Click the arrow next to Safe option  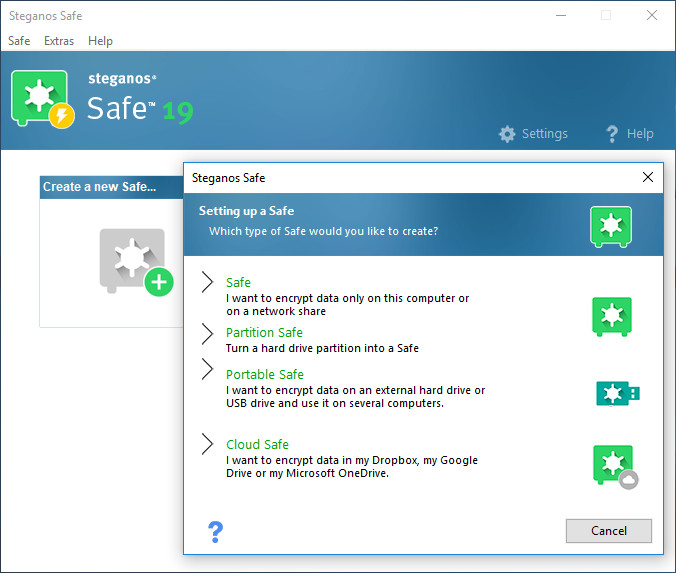tap(207, 282)
